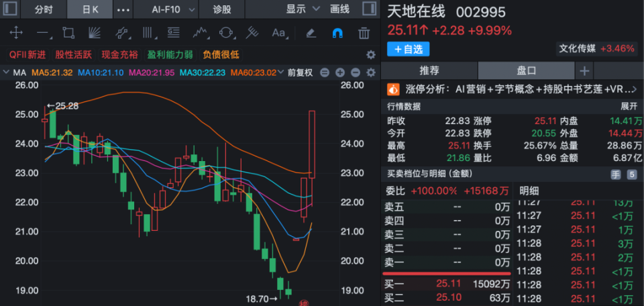644x306 pixels.
Task: Click the MA10:21.10 label
Action: (101, 72)
